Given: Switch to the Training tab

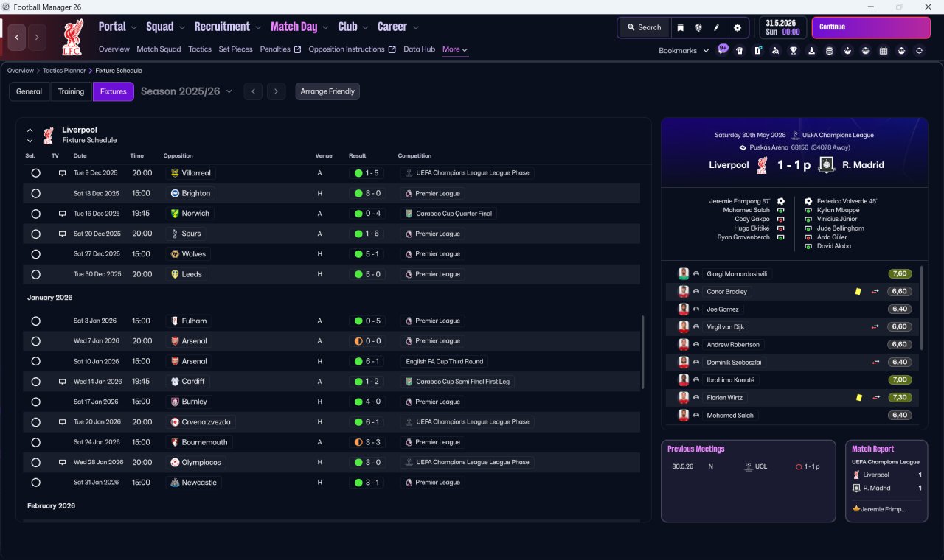Looking at the screenshot, I should 71,91.
